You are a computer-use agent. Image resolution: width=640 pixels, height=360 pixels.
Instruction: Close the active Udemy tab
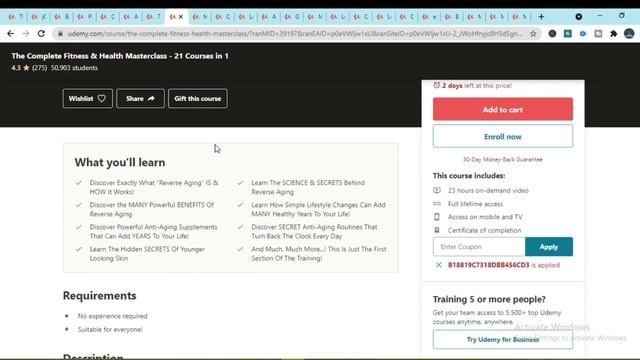[181, 17]
